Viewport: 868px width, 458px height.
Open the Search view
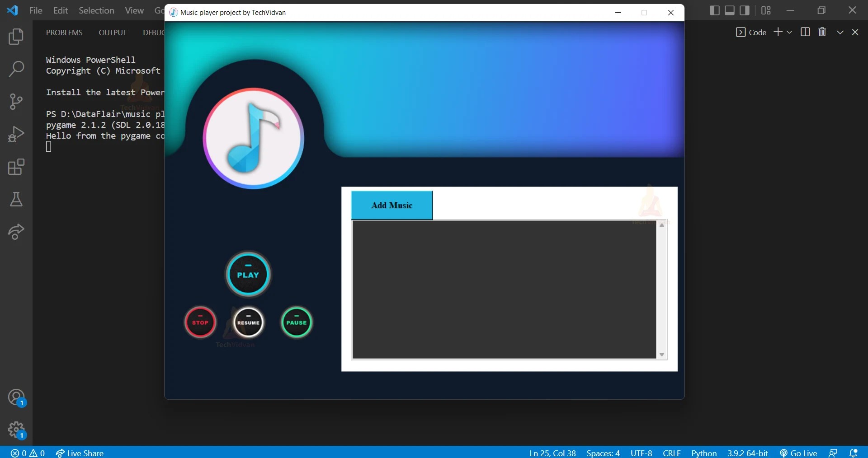pos(16,69)
